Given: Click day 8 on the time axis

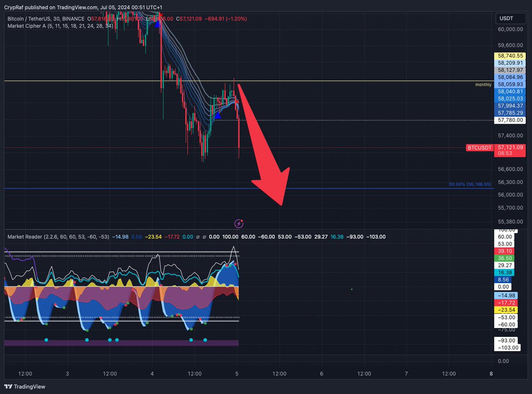Looking at the screenshot, I should coord(491,374).
